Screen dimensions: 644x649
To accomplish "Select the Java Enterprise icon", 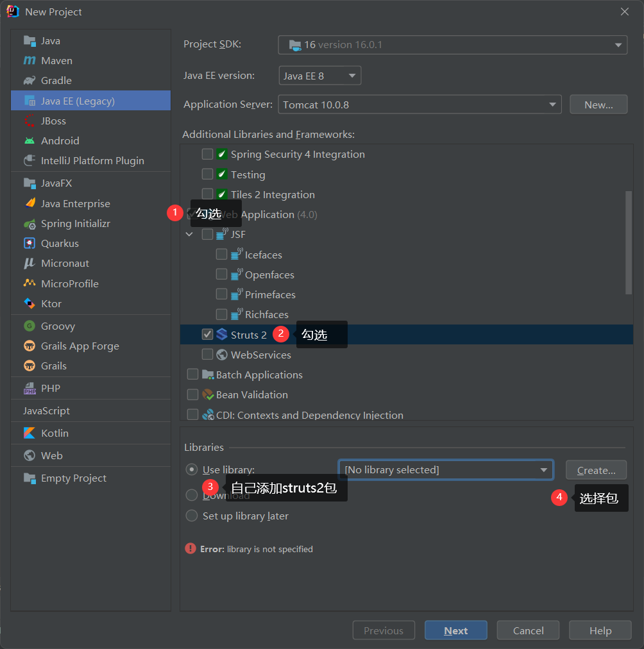I will coord(30,203).
